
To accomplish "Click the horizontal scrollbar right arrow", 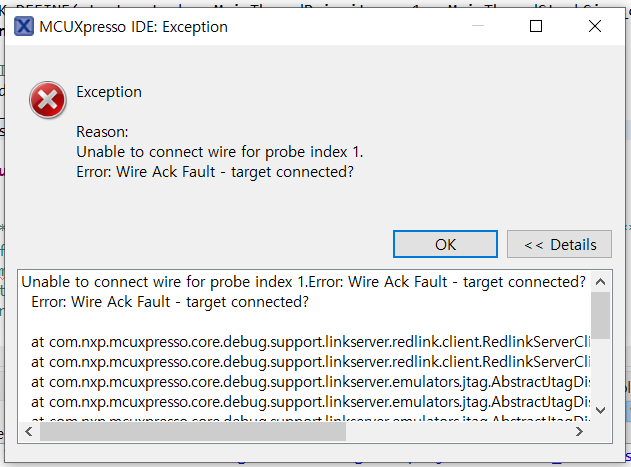I will pyautogui.click(x=582, y=432).
